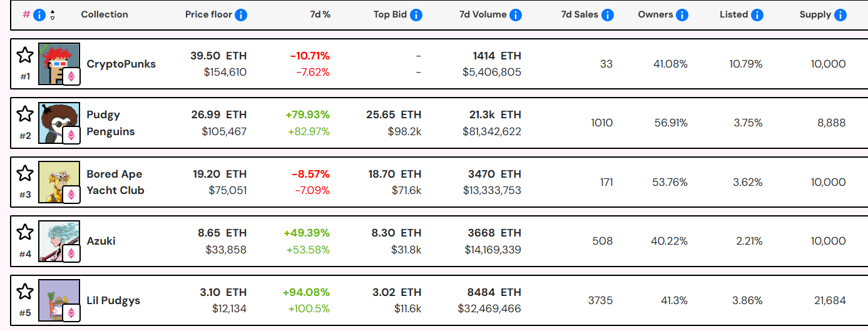The image size is (868, 331).
Task: Show the Owners column info icon
Action: [x=682, y=15]
